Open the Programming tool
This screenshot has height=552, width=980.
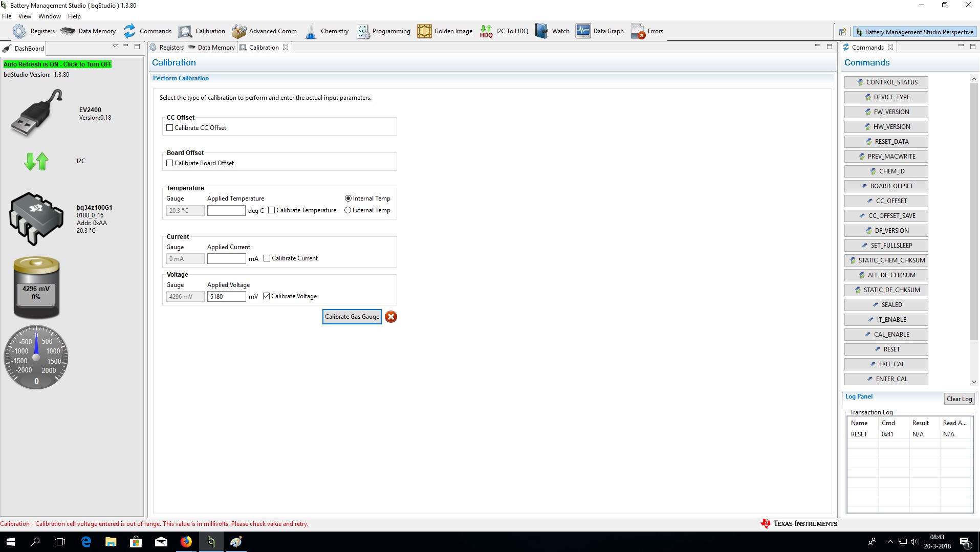[x=384, y=31]
